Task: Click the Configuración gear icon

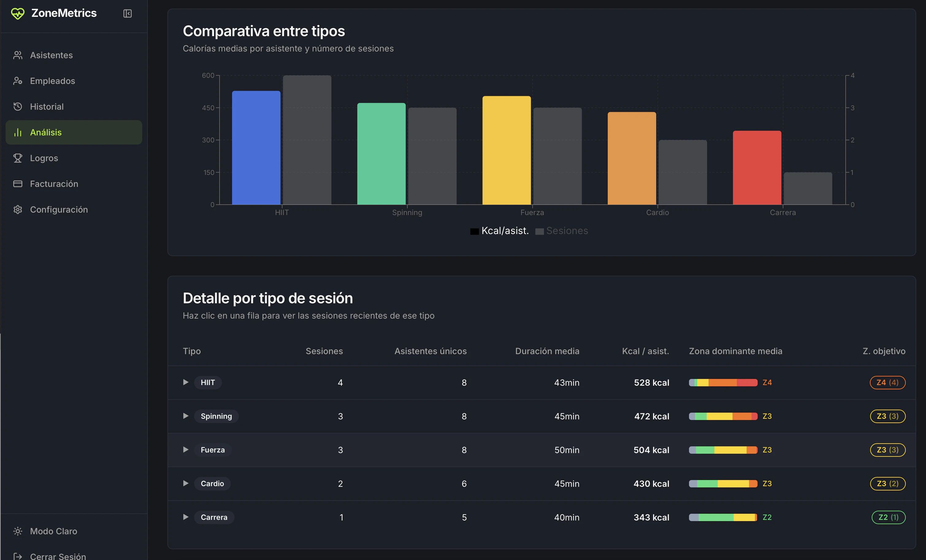Action: tap(18, 210)
